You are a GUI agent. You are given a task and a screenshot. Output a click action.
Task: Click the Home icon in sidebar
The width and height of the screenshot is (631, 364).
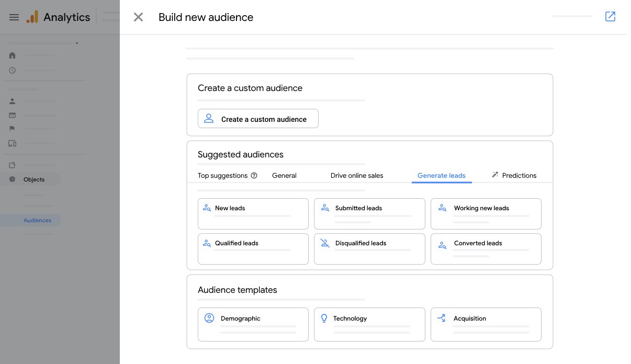[x=13, y=55]
